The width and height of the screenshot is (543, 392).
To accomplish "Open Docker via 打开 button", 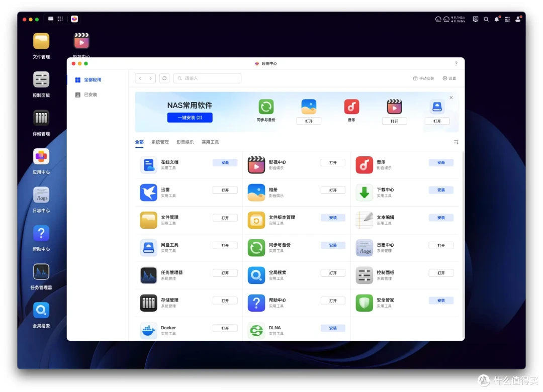I will pos(225,328).
